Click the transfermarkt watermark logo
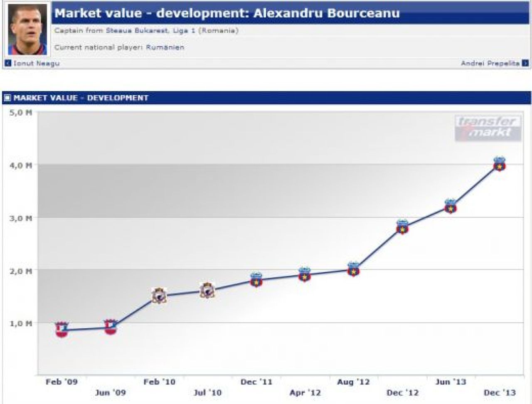The height and width of the screenshot is (404, 532). pyautogui.click(x=488, y=128)
